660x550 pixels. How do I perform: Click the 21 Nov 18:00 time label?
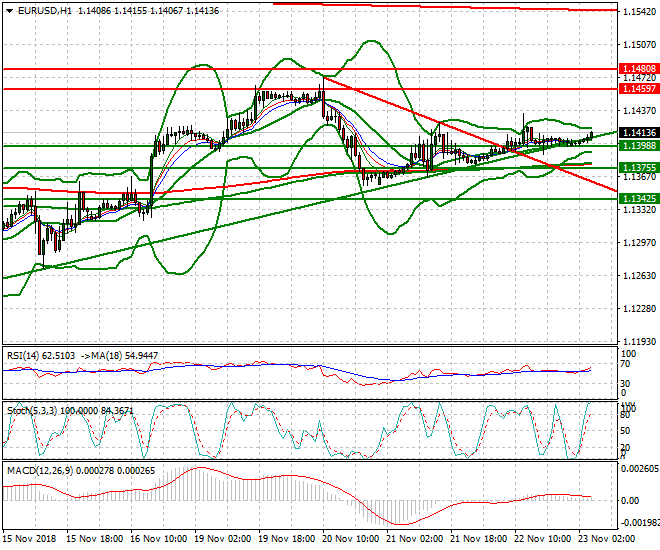coord(479,539)
